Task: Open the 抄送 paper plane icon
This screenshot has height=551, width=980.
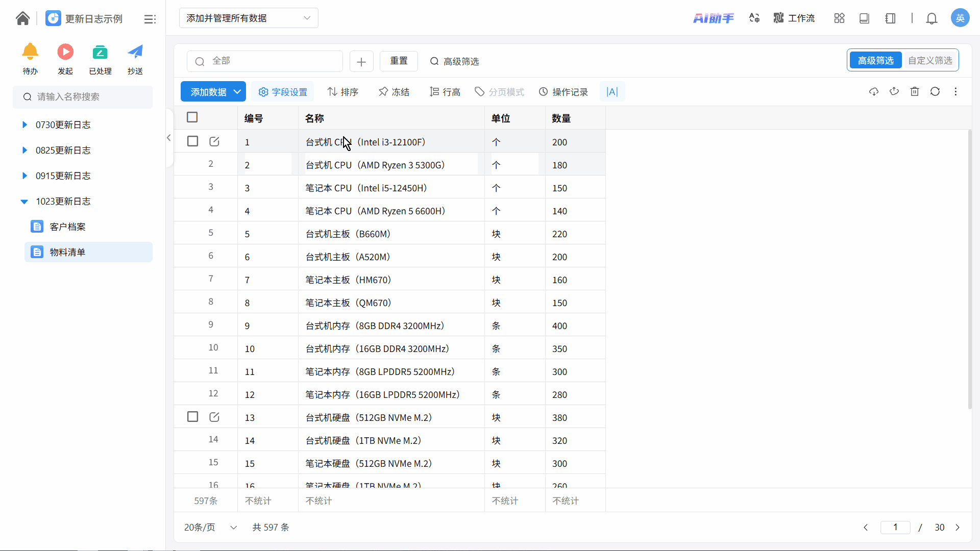Action: (x=135, y=52)
